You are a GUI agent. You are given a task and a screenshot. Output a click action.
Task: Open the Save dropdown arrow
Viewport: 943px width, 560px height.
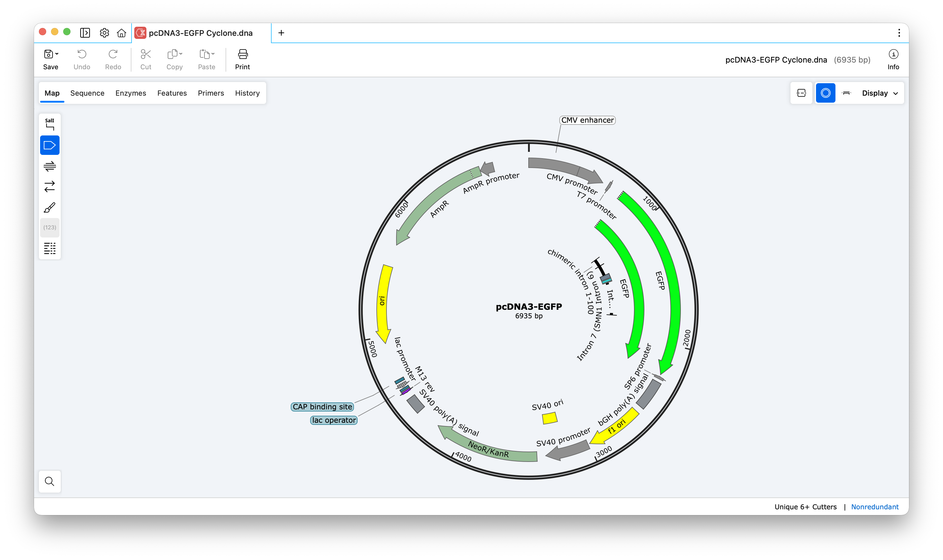[x=57, y=54]
